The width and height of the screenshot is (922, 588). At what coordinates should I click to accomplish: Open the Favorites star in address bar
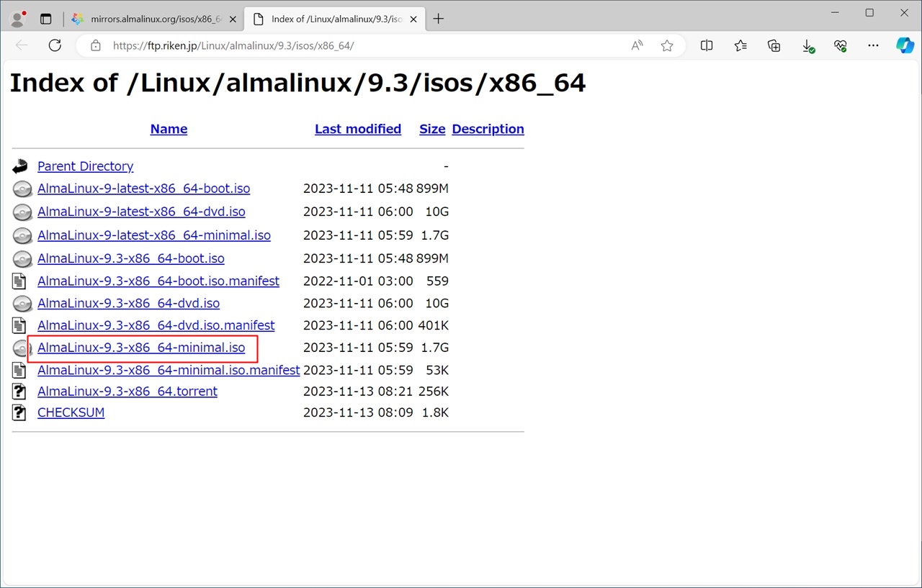(x=667, y=45)
